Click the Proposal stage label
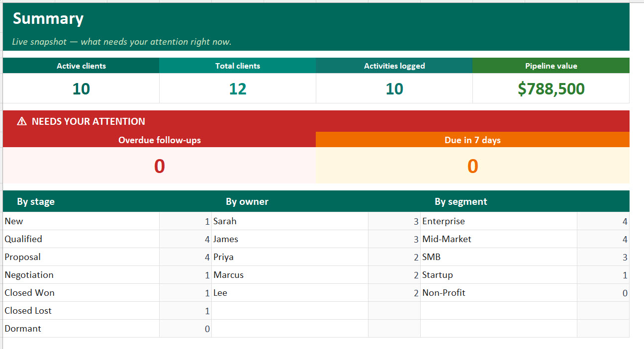This screenshot has width=644, height=349. coord(23,257)
